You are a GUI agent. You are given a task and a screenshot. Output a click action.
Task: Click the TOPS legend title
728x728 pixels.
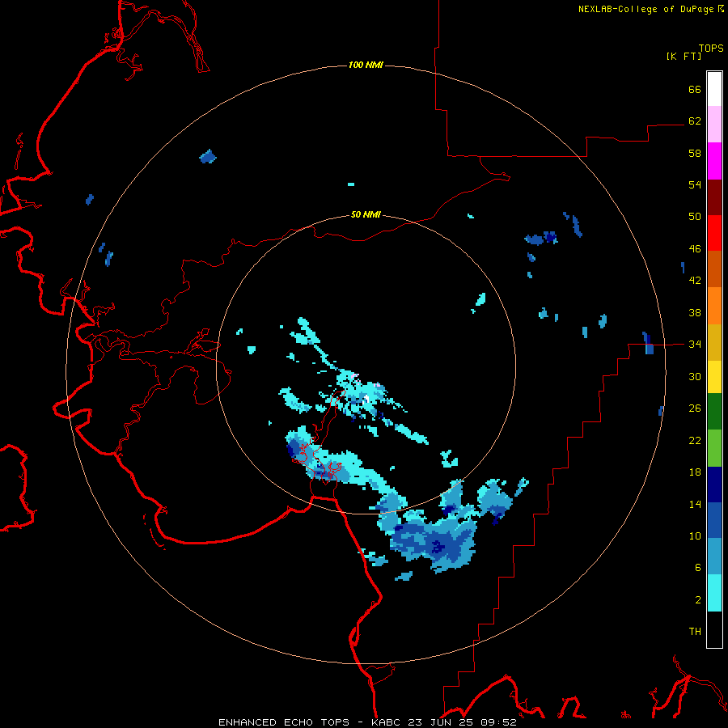pos(711,48)
